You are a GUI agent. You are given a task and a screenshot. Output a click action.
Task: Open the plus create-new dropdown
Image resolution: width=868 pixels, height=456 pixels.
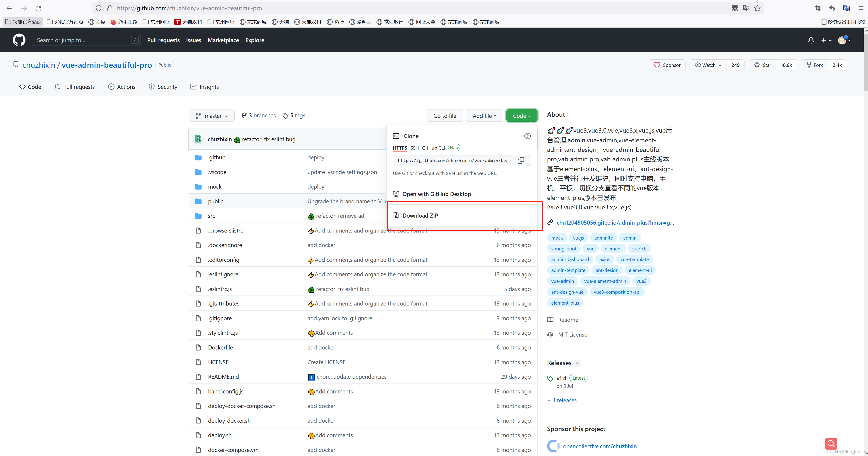(826, 40)
